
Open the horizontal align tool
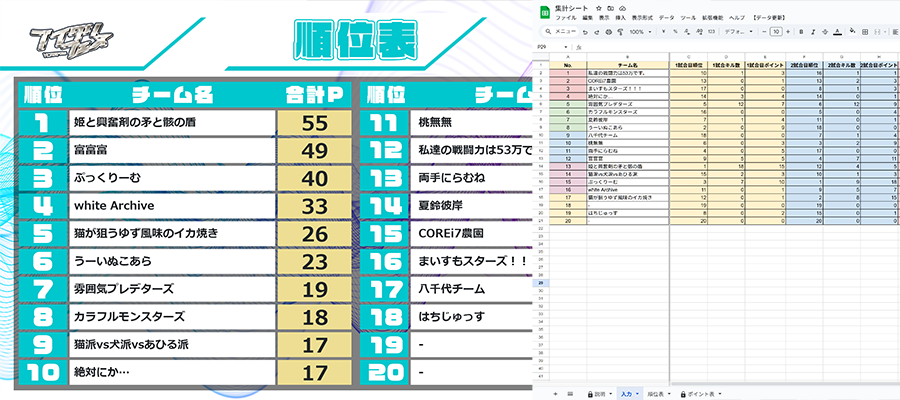(x=895, y=32)
